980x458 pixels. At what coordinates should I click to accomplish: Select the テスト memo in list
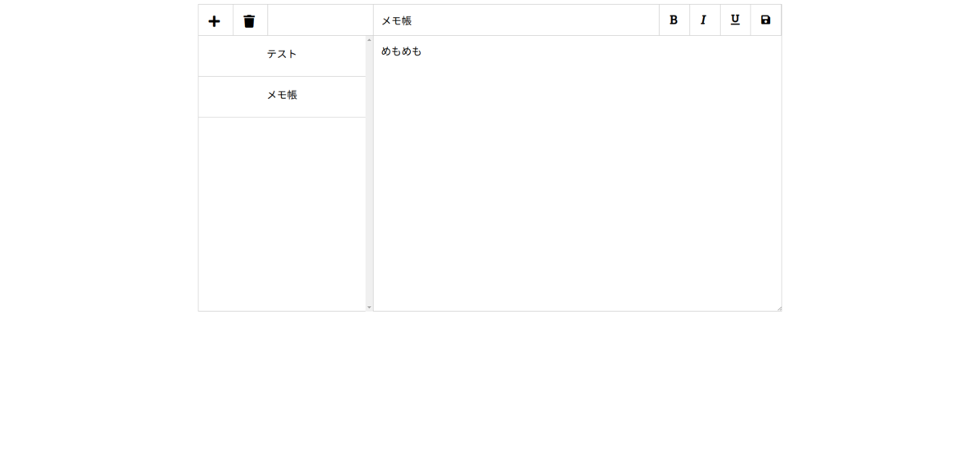click(282, 56)
